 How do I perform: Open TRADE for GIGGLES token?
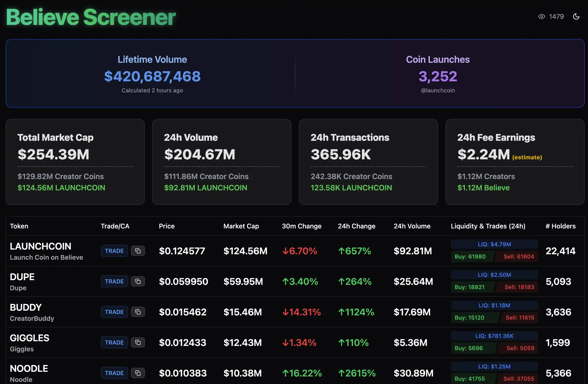pyautogui.click(x=114, y=342)
